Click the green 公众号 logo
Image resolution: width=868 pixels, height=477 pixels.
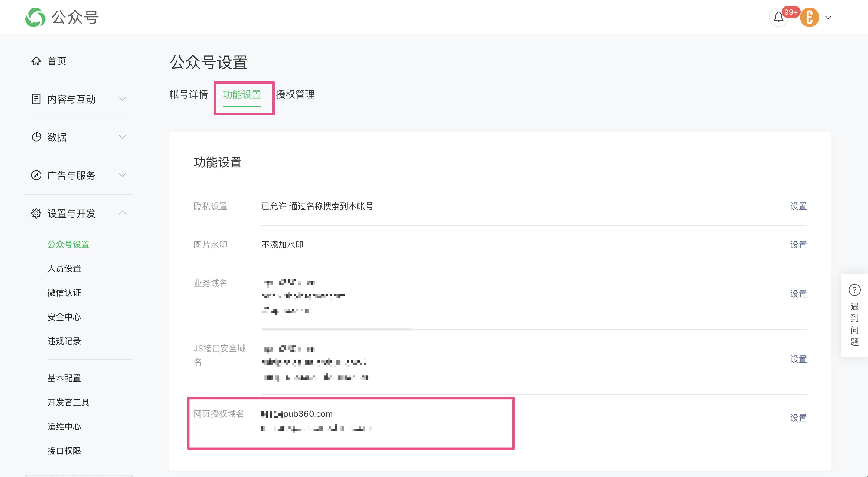point(35,17)
